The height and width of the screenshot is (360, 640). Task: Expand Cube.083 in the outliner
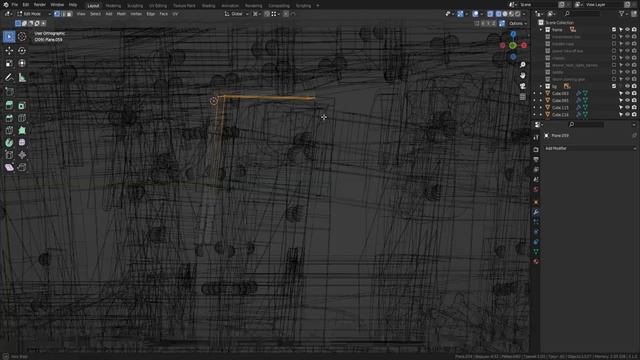541,93
